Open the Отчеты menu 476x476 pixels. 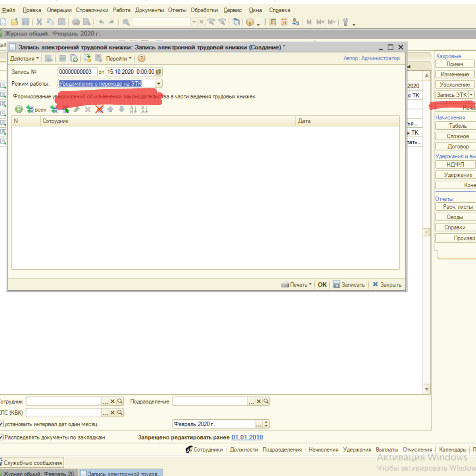pos(177,10)
